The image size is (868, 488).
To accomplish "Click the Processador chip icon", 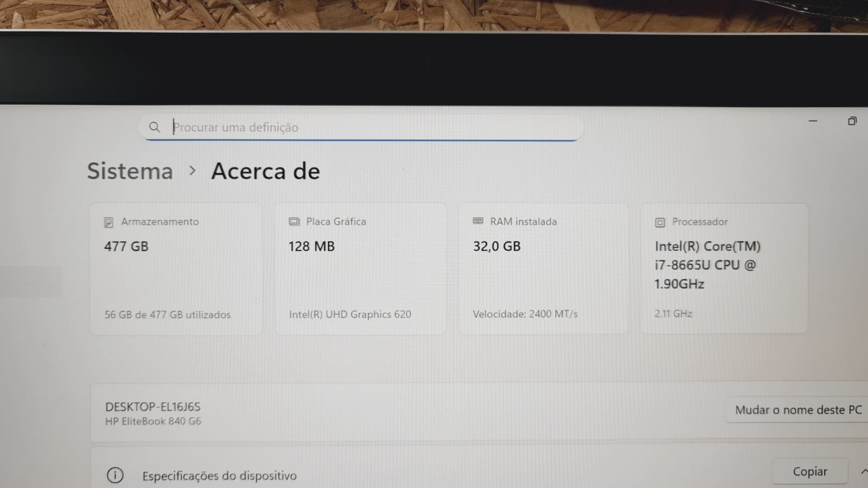I will (x=660, y=222).
